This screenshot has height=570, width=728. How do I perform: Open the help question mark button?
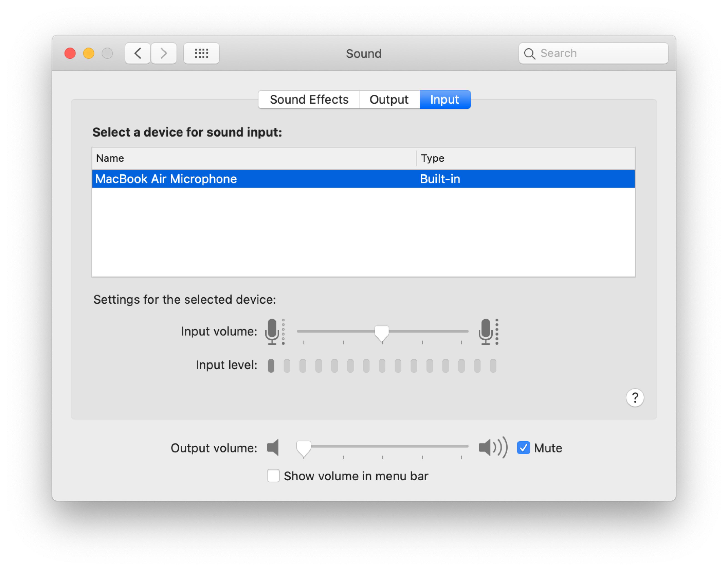pyautogui.click(x=635, y=397)
